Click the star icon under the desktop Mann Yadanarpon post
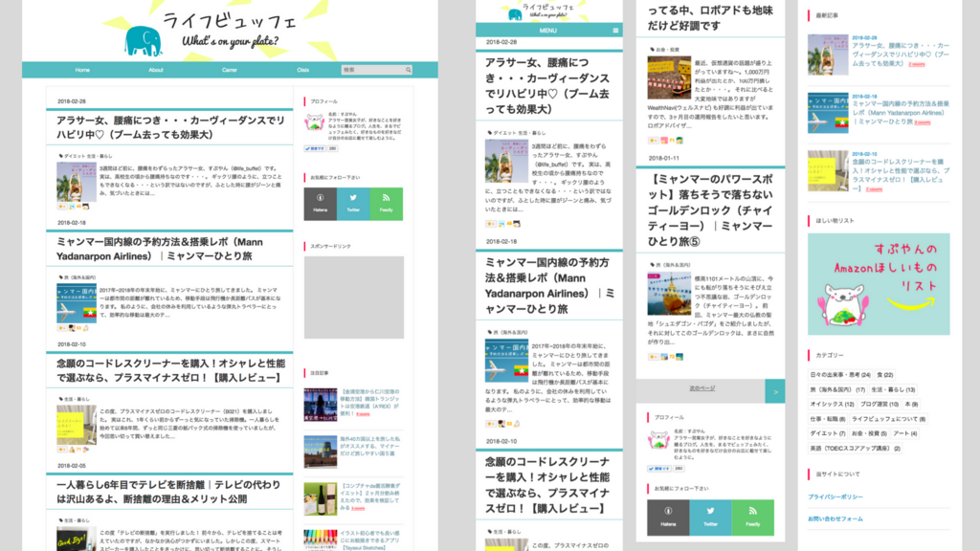The height and width of the screenshot is (551, 980). coord(61,328)
